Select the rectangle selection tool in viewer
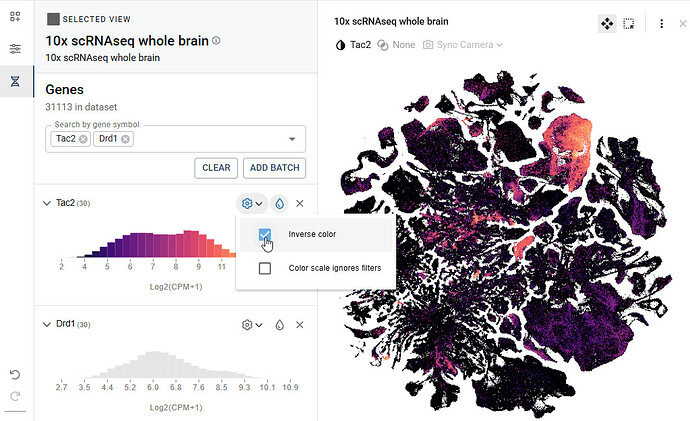Image resolution: width=690 pixels, height=421 pixels. click(629, 24)
